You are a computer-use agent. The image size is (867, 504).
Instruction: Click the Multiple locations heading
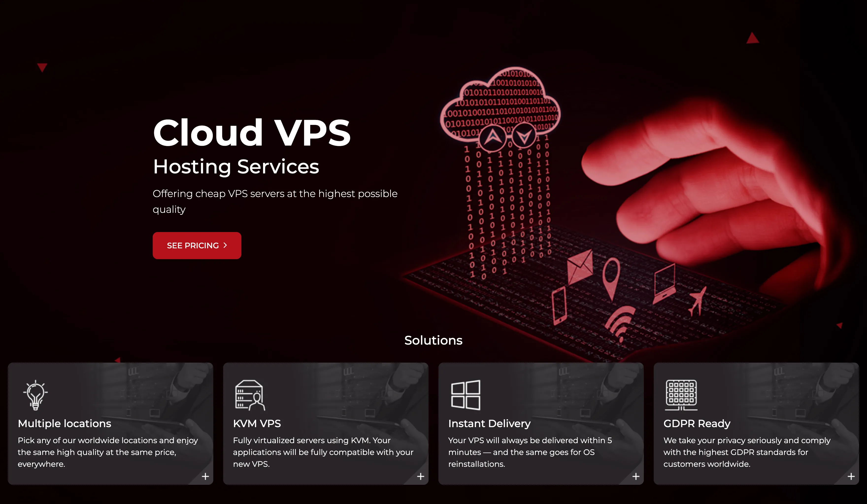click(x=64, y=423)
